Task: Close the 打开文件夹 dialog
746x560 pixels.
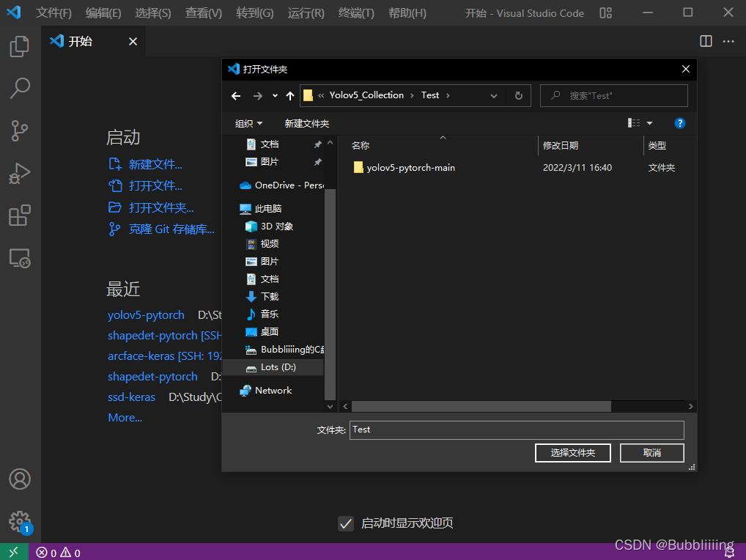Action: 686,69
